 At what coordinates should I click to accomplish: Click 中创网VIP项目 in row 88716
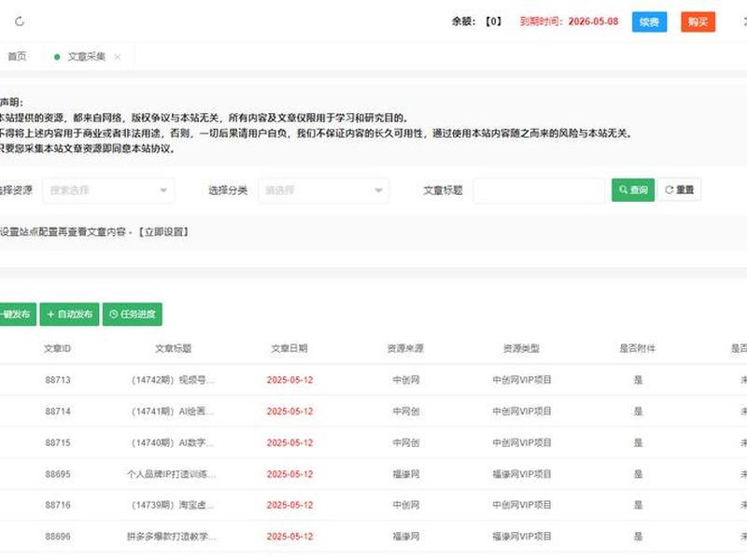tap(522, 505)
